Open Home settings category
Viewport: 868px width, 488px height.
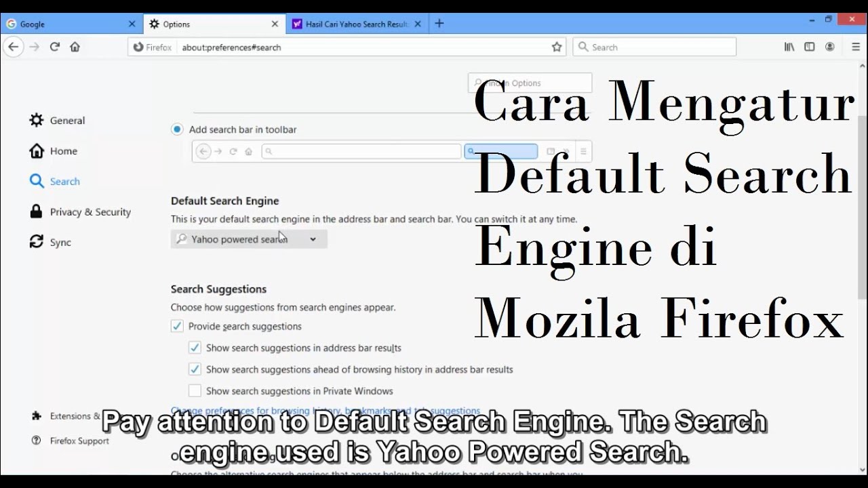pos(53,150)
